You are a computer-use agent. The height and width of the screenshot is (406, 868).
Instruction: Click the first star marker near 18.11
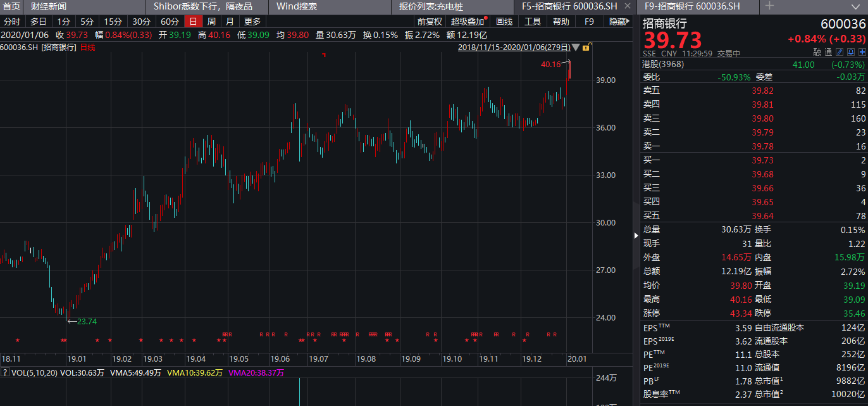coord(18,341)
